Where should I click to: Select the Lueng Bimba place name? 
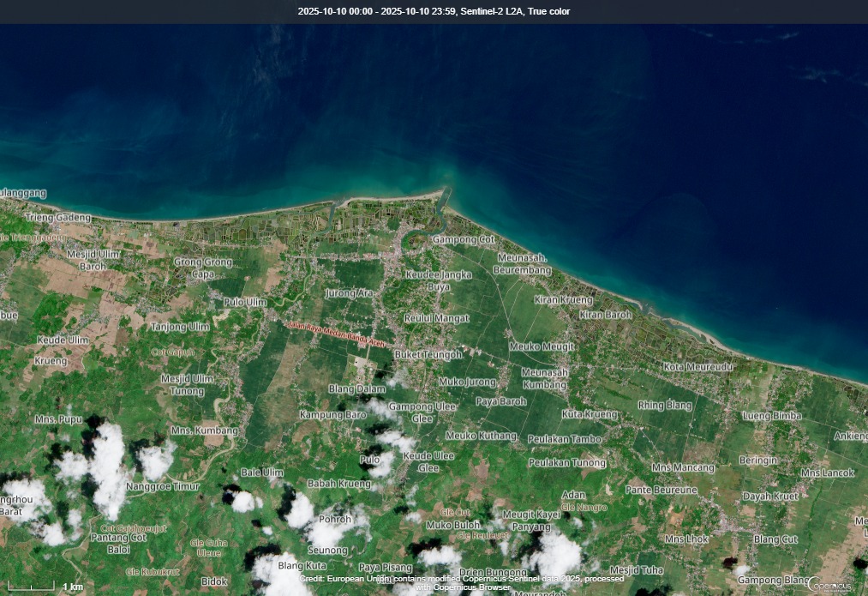[x=774, y=414]
